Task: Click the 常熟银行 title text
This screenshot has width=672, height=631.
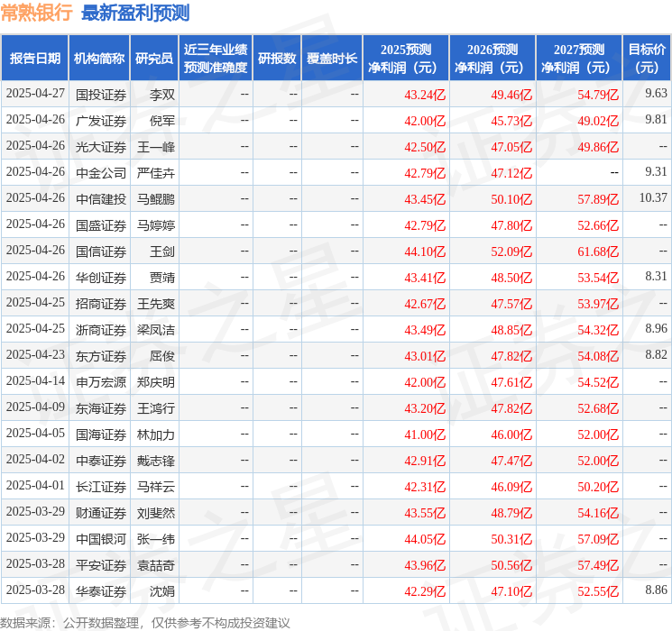Action: (36, 13)
